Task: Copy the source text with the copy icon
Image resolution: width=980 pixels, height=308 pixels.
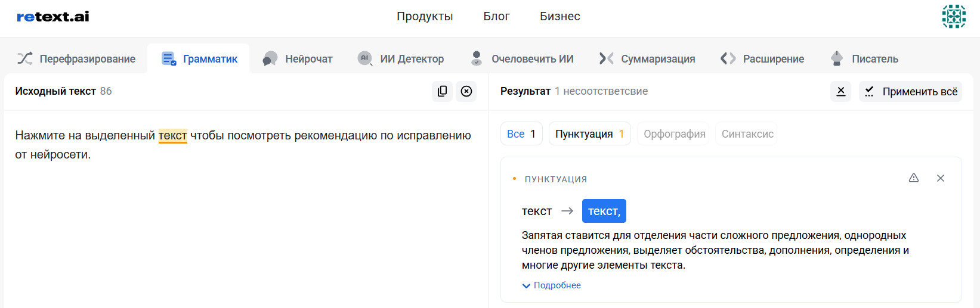Action: tap(442, 91)
